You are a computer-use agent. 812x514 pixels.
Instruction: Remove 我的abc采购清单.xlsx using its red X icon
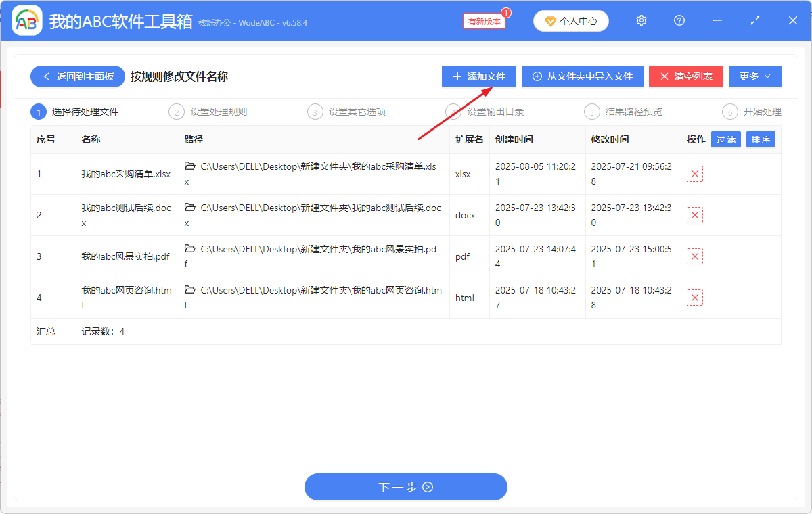(x=695, y=174)
